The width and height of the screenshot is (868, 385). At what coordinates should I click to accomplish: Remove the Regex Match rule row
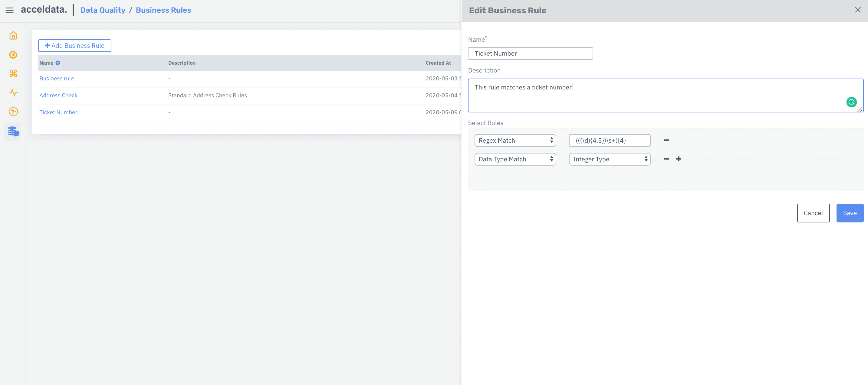[666, 140]
